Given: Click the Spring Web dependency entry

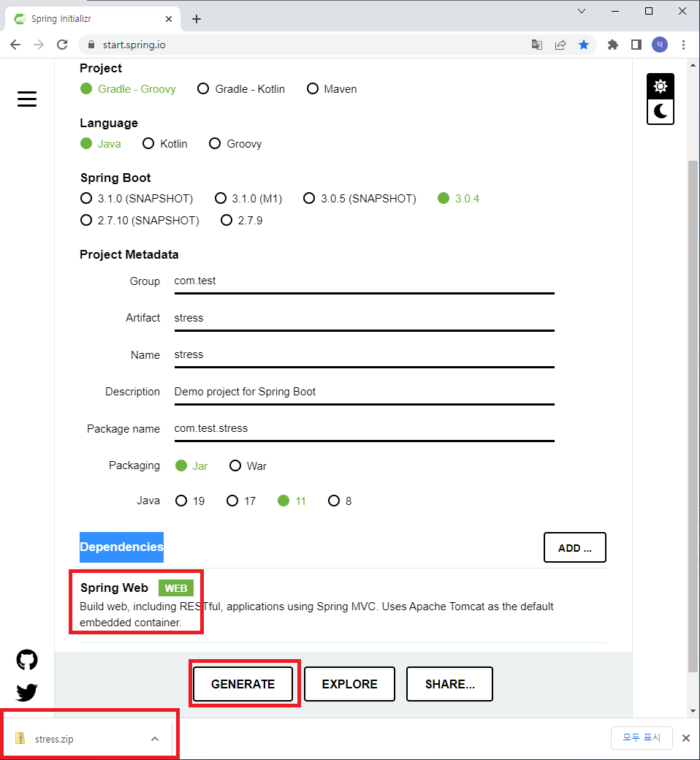Looking at the screenshot, I should point(343,605).
